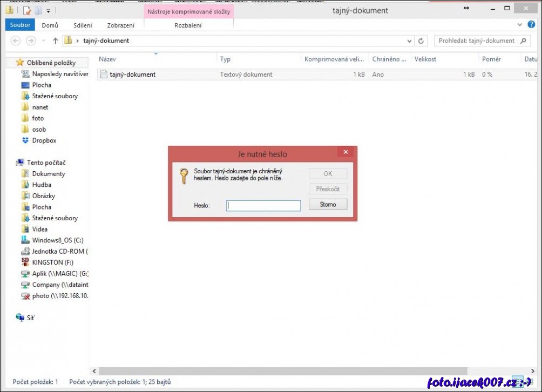Open the Rozbalení extract tab

(188, 25)
